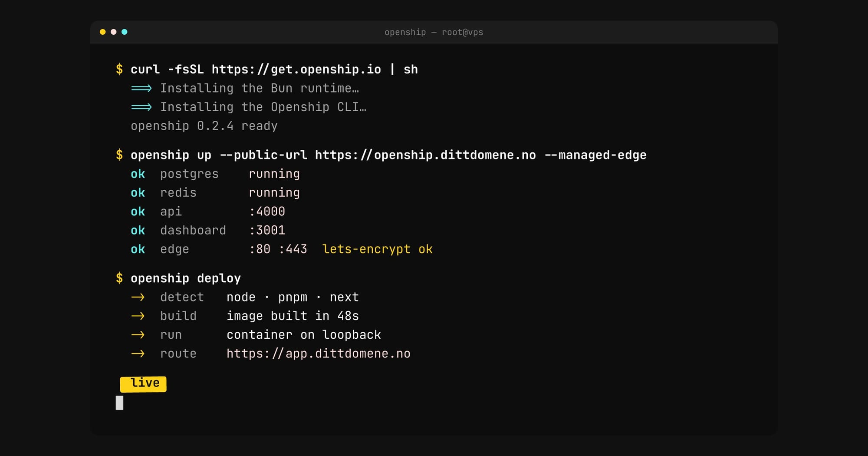Click the title text 'openship — root@vps'
The image size is (868, 456).
pos(434,32)
